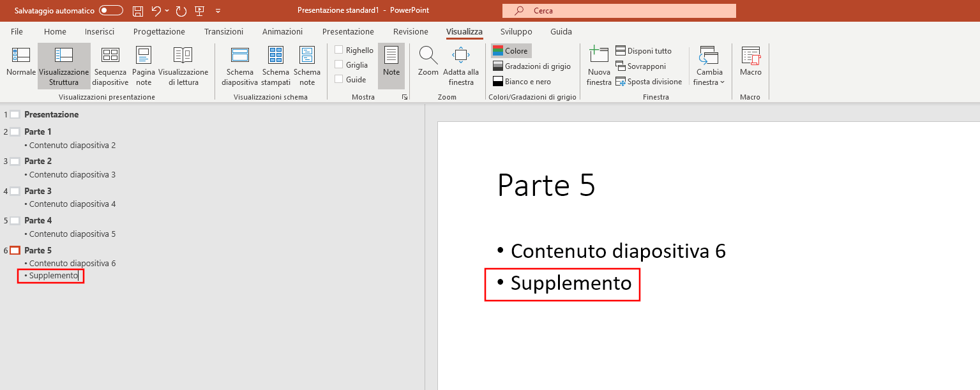Click outline text 'Contenuto diapositiva 2'
Viewport: 980px width, 390px height.
(72, 145)
